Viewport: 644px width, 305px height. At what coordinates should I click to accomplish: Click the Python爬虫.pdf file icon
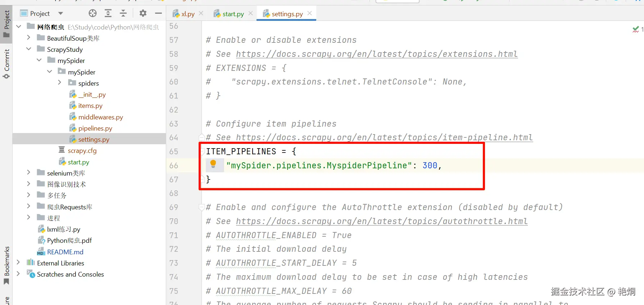pos(41,240)
